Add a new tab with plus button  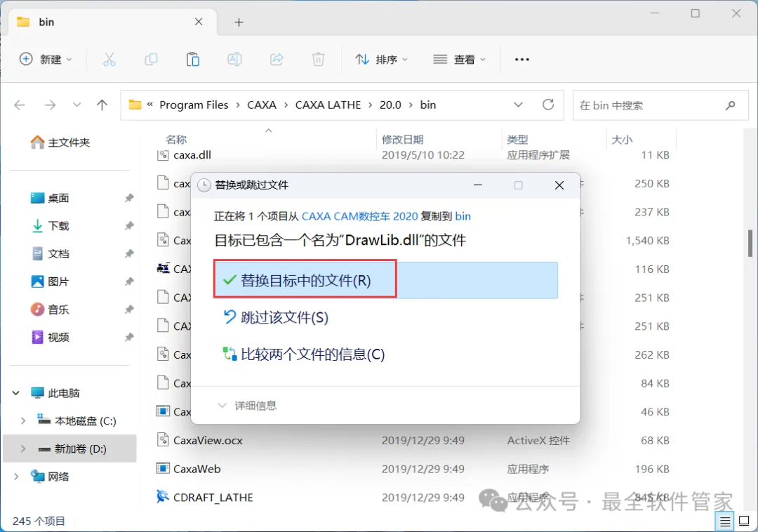pos(239,22)
